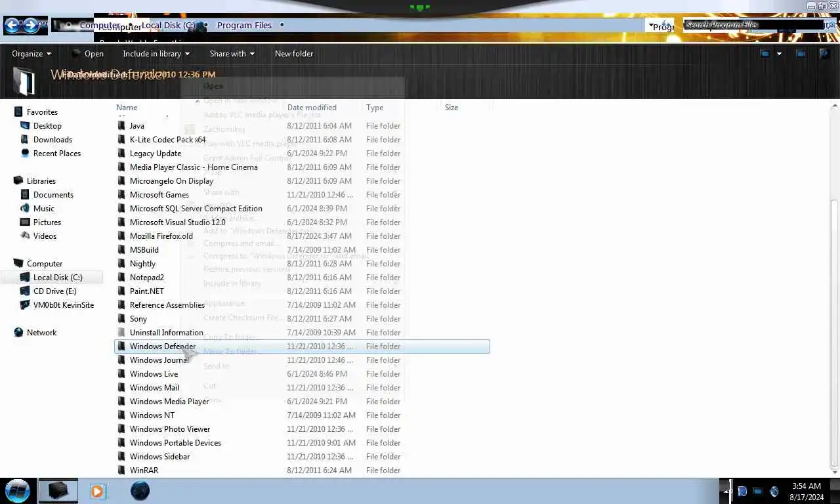
Task: Select the Mozilla Firefox.old folder
Action: tap(161, 236)
